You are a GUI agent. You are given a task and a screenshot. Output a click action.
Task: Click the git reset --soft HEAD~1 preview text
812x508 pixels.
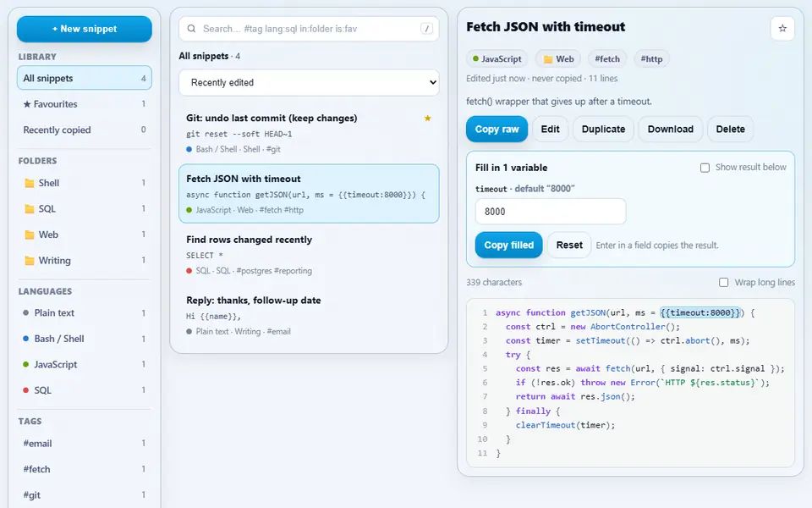coord(239,135)
